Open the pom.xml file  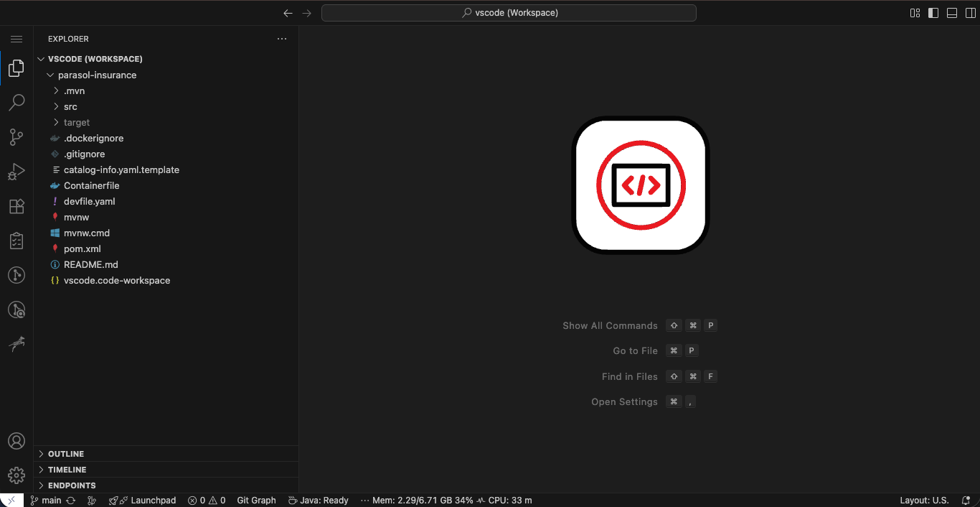[x=166, y=248]
